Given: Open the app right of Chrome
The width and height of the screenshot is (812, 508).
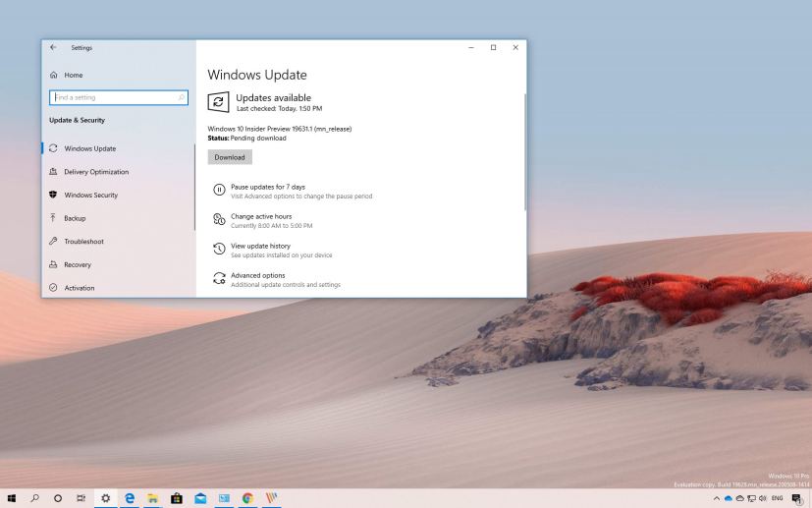Looking at the screenshot, I should coord(271,498).
